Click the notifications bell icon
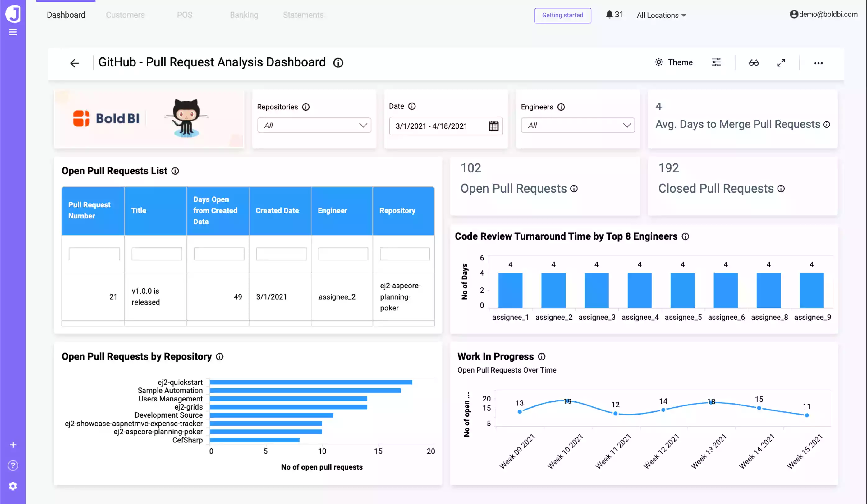Image resolution: width=867 pixels, height=504 pixels. coord(609,15)
